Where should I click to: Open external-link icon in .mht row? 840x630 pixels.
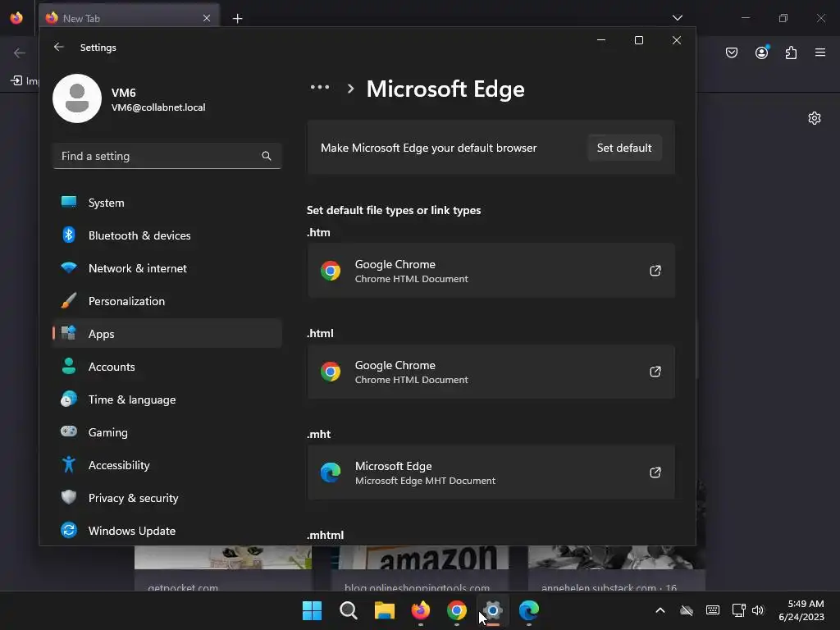(655, 472)
